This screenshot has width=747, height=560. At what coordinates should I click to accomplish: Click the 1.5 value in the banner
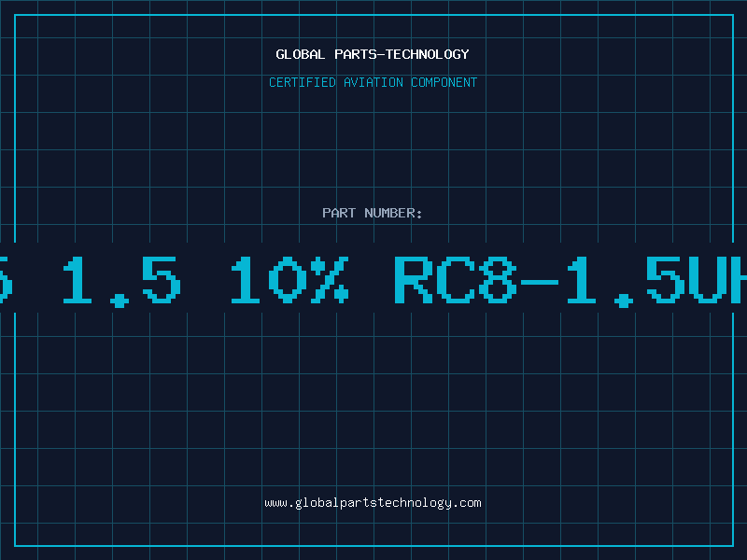coord(122,281)
